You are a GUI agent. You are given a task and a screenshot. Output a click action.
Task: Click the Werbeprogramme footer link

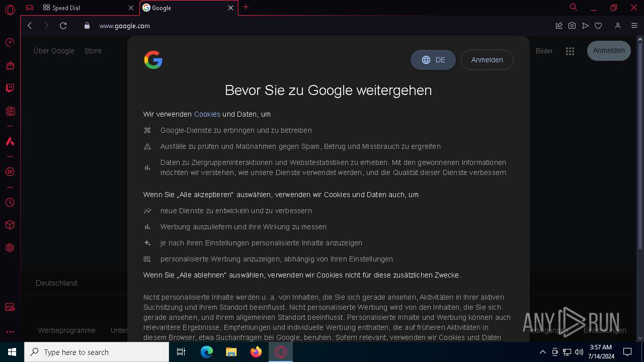pos(67,330)
